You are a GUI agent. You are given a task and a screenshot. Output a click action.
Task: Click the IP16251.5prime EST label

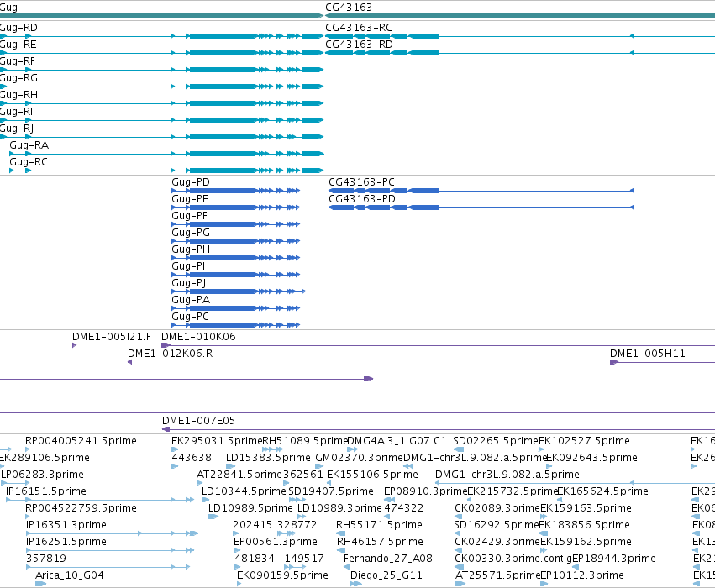(66, 543)
